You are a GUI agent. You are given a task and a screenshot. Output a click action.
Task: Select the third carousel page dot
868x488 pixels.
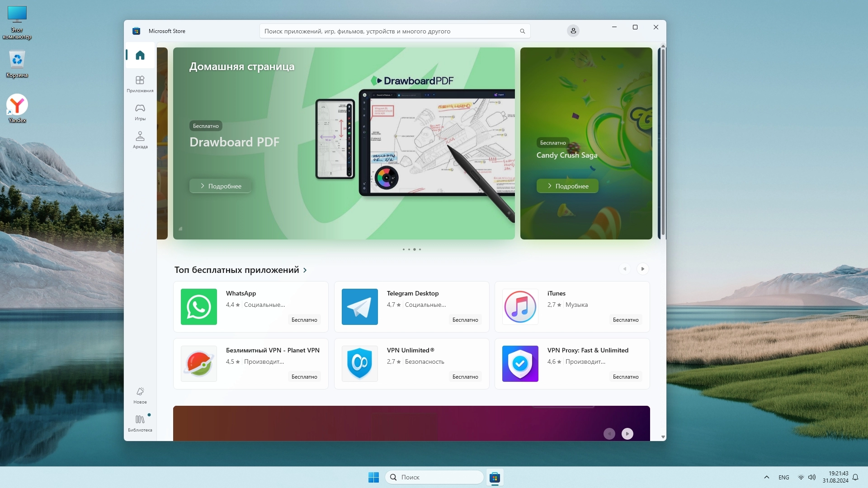tap(414, 249)
